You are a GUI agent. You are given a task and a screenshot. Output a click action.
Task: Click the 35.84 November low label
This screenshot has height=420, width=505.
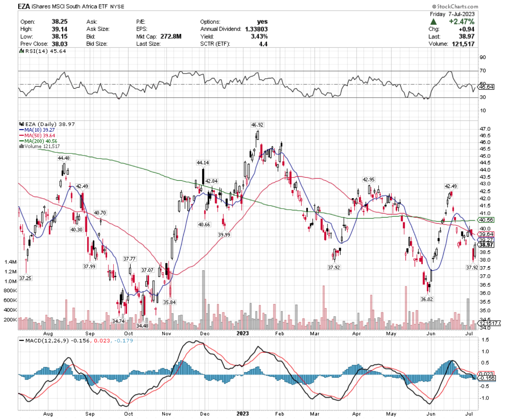tap(169, 302)
